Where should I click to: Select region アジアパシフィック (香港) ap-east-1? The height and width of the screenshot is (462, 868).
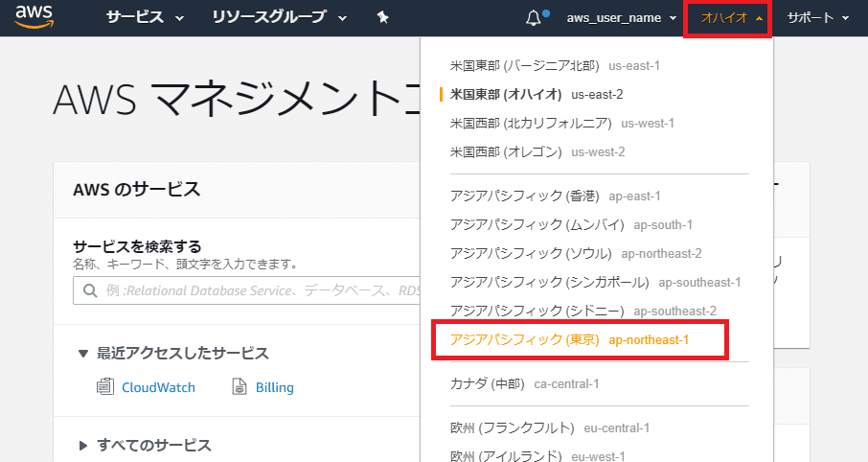click(556, 196)
